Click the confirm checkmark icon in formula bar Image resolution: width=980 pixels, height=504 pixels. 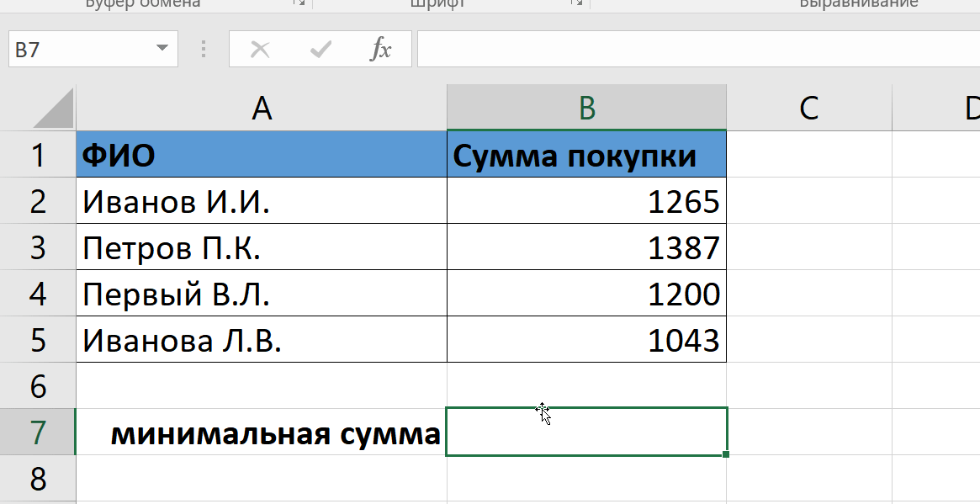(320, 49)
